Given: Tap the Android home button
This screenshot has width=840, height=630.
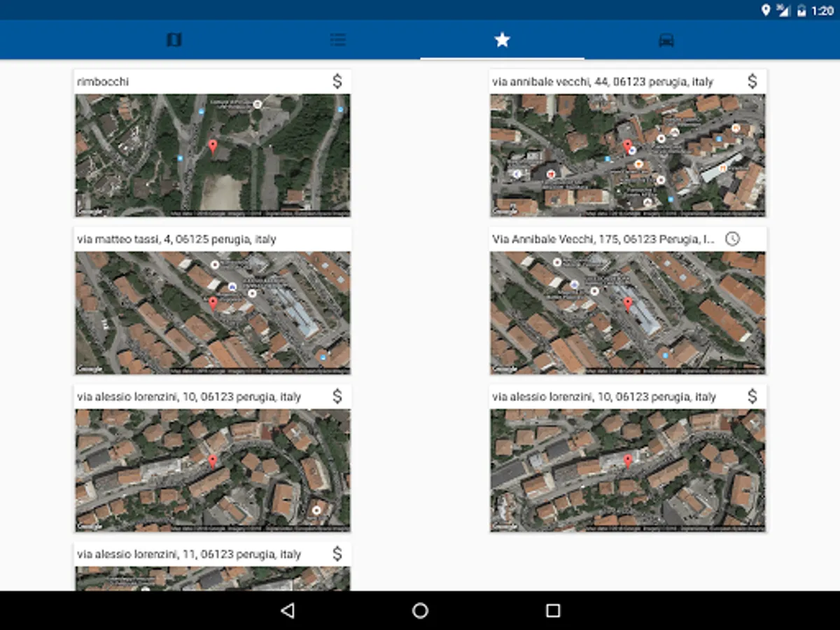Looking at the screenshot, I should (420, 610).
